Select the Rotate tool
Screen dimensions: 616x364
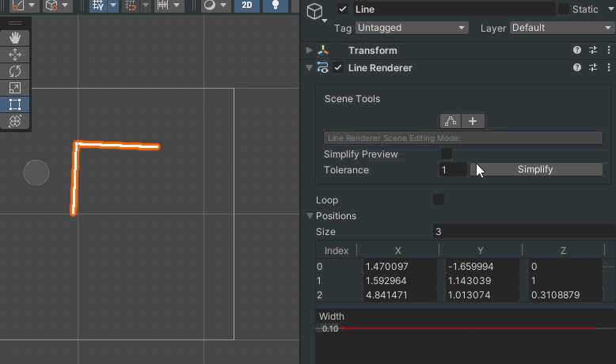click(x=15, y=71)
